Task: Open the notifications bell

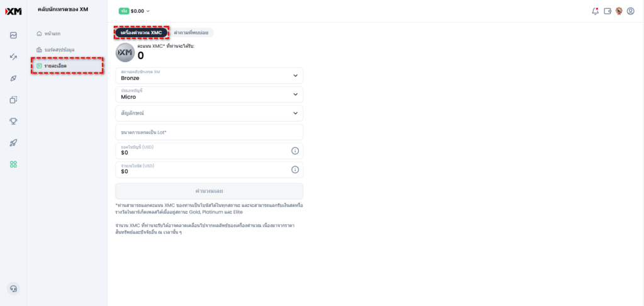Action: [595, 11]
